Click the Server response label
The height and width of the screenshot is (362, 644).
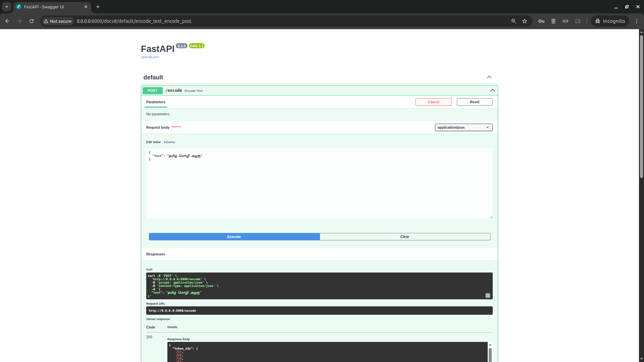(x=158, y=319)
